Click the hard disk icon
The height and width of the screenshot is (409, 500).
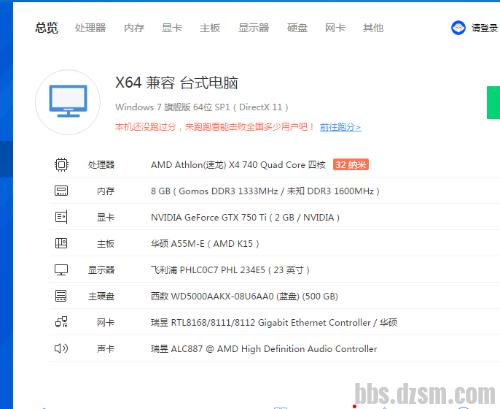[x=61, y=296]
